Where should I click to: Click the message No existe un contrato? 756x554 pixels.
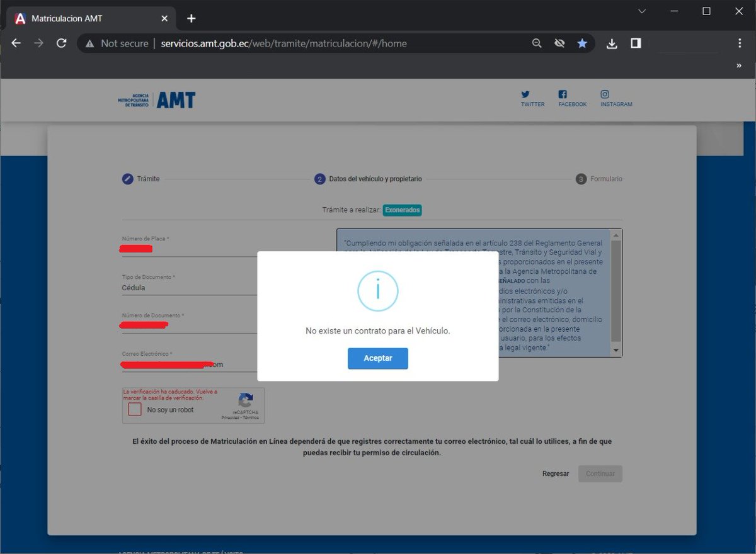click(x=378, y=331)
